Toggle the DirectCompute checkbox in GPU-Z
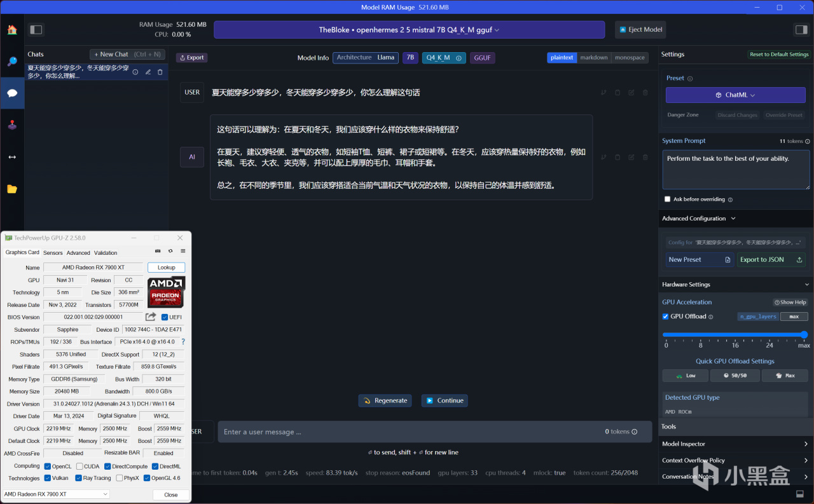The height and width of the screenshot is (504, 814). click(107, 467)
